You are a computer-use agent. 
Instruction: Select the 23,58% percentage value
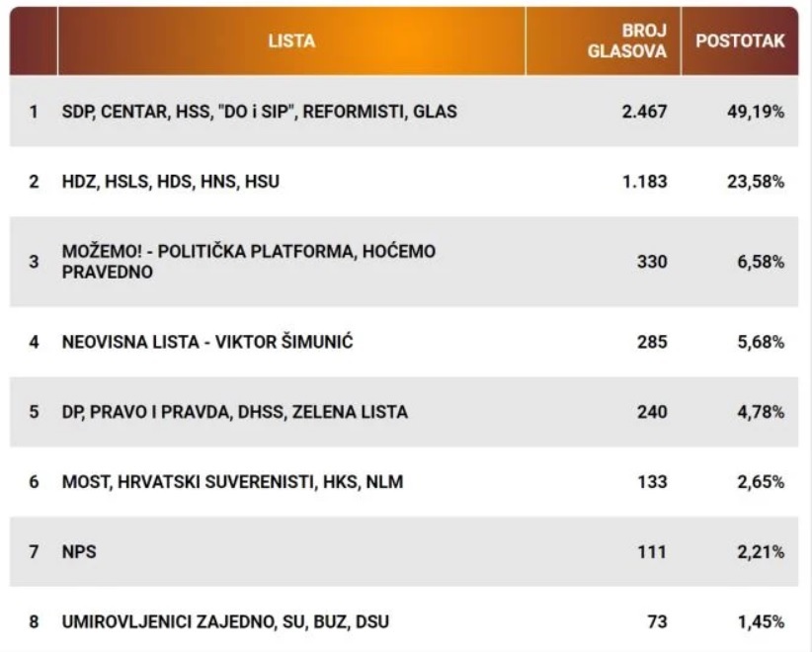(x=756, y=181)
